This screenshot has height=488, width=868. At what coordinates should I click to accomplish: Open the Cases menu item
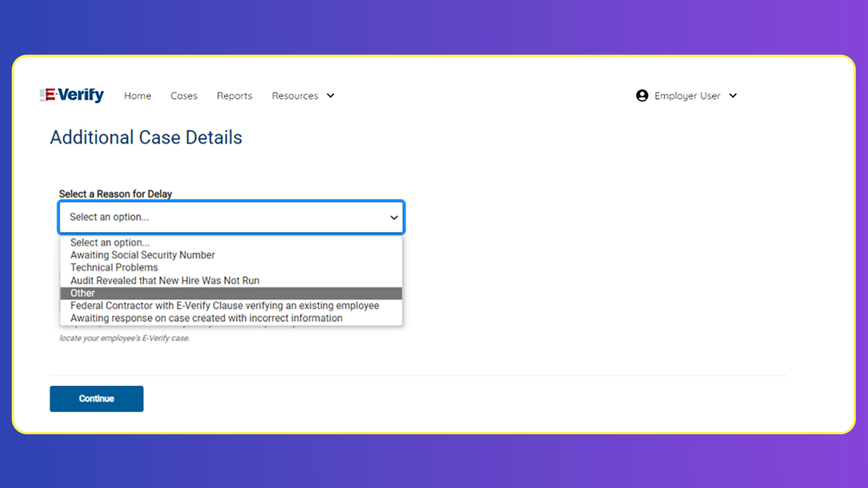tap(184, 96)
